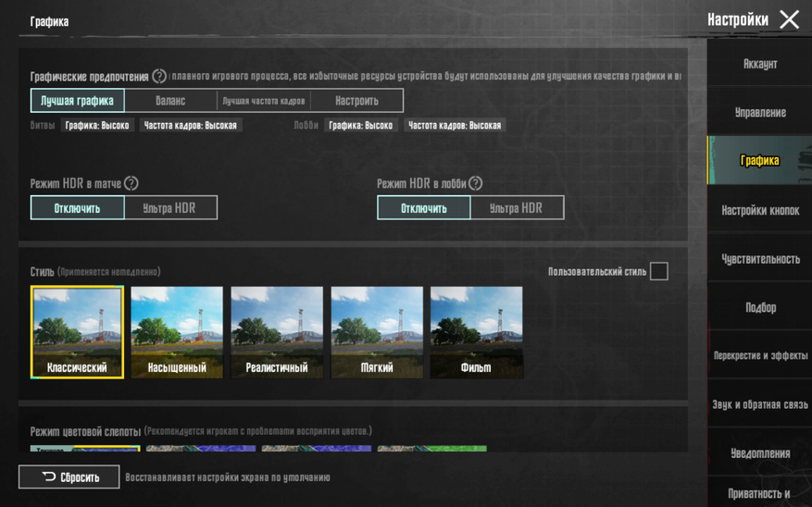Image resolution: width=812 pixels, height=507 pixels.
Task: Click the battle Графика: Высоко tag
Action: (97, 125)
